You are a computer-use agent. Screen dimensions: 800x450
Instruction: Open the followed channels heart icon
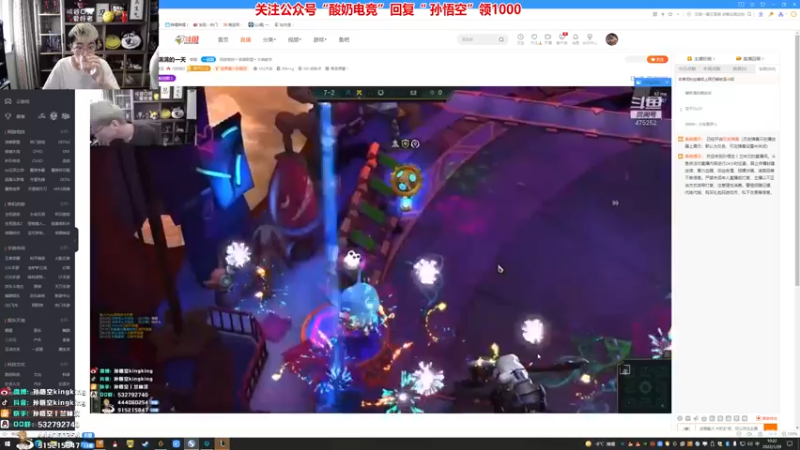click(534, 39)
